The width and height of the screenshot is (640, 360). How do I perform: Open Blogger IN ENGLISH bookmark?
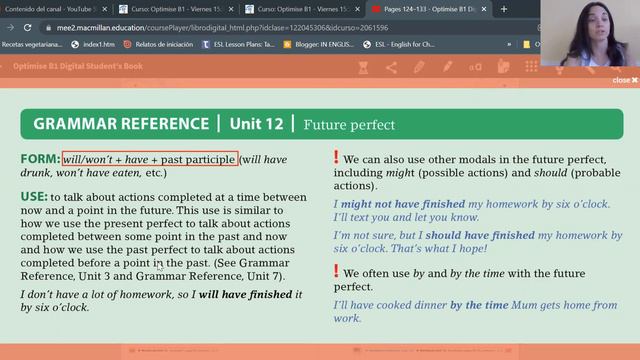[x=319, y=44]
